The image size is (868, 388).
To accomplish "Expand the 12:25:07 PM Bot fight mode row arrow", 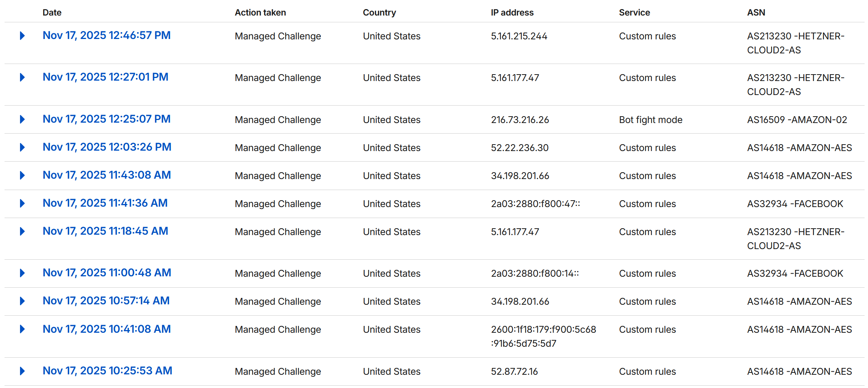I will (x=22, y=119).
